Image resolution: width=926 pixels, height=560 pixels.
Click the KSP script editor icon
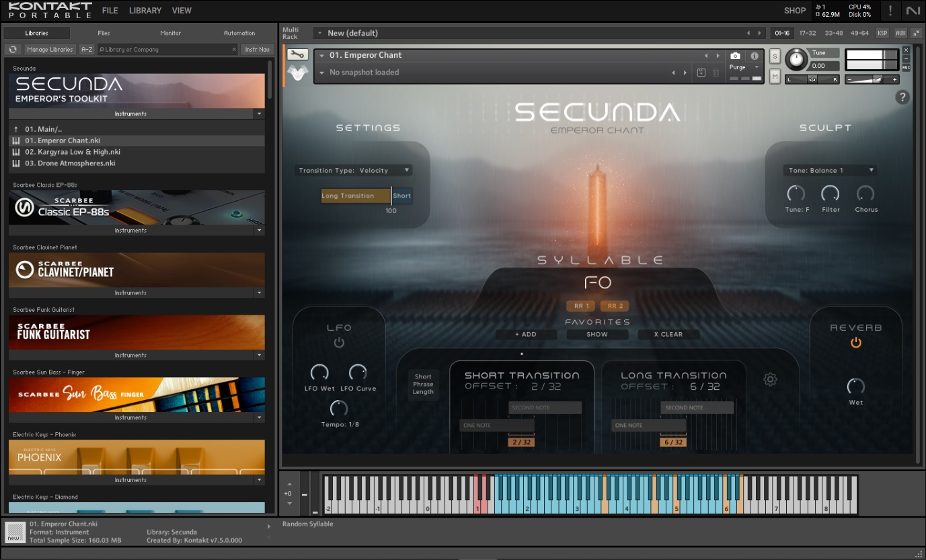coord(882,33)
